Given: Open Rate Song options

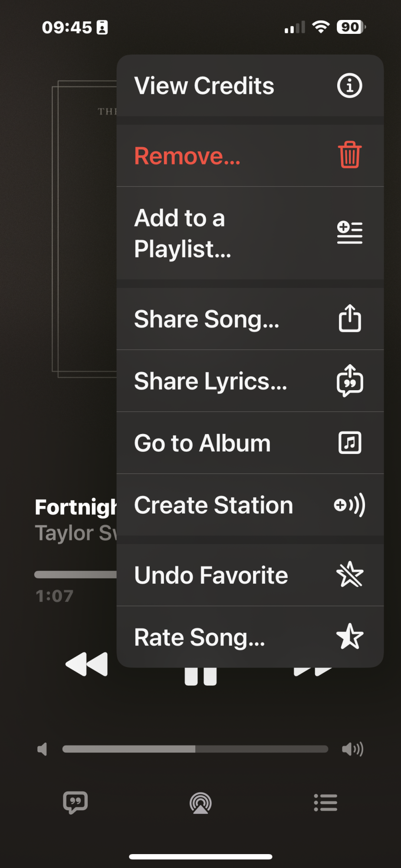Looking at the screenshot, I should point(250,637).
